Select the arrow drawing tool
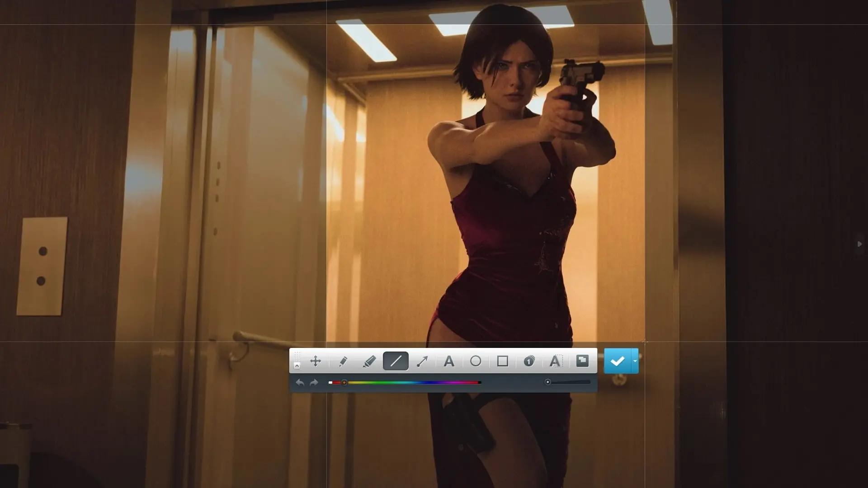The width and height of the screenshot is (868, 488). 422,361
